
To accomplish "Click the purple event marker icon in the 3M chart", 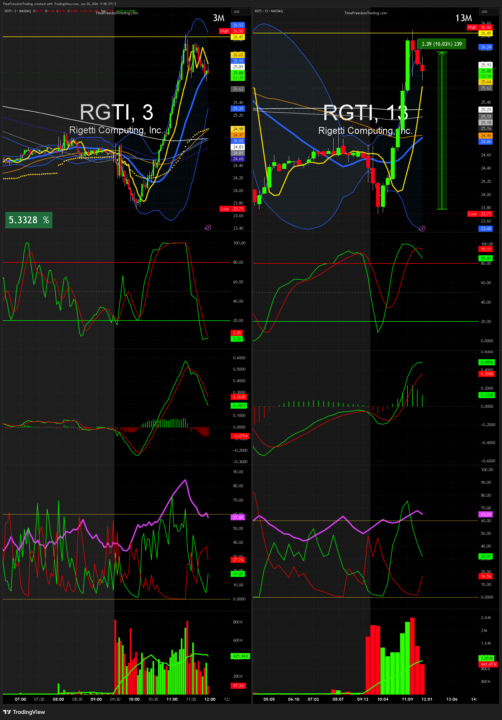I will pyautogui.click(x=208, y=227).
